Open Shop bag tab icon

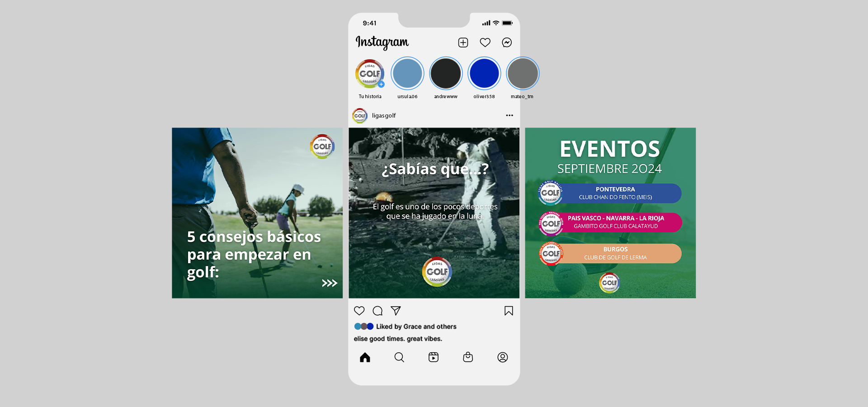(x=468, y=357)
